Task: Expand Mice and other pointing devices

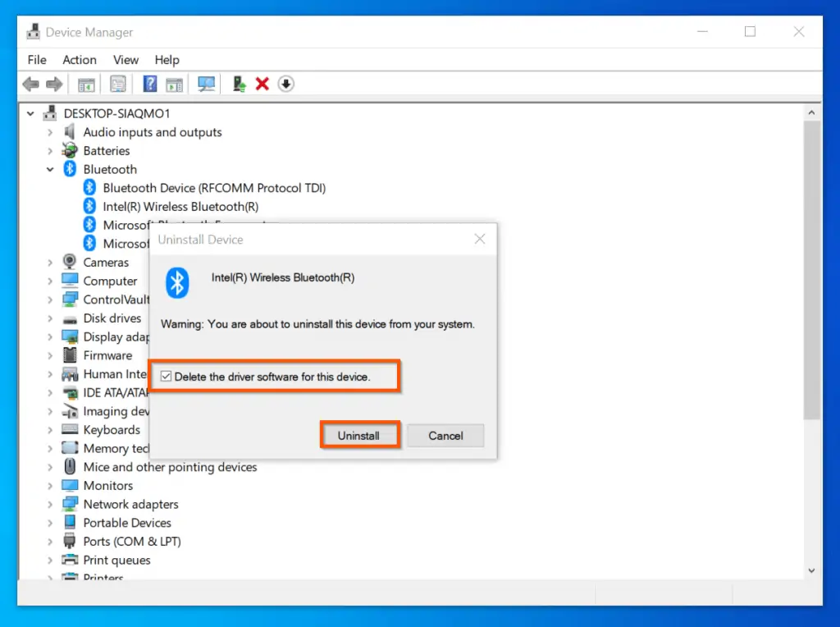Action: point(50,467)
